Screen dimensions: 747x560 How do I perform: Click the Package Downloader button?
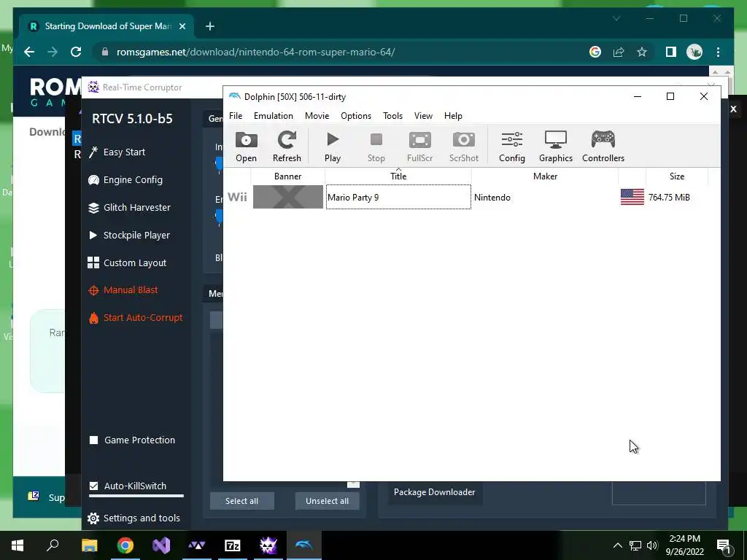point(435,492)
